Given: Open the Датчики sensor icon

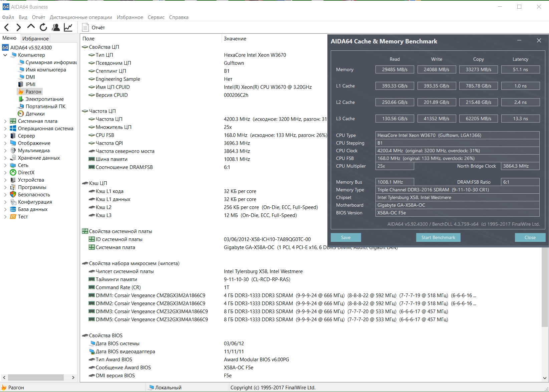Looking at the screenshot, I should 21,114.
